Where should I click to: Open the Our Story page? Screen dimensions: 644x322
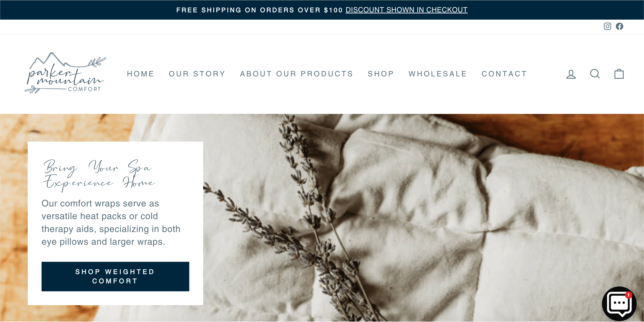(x=197, y=74)
